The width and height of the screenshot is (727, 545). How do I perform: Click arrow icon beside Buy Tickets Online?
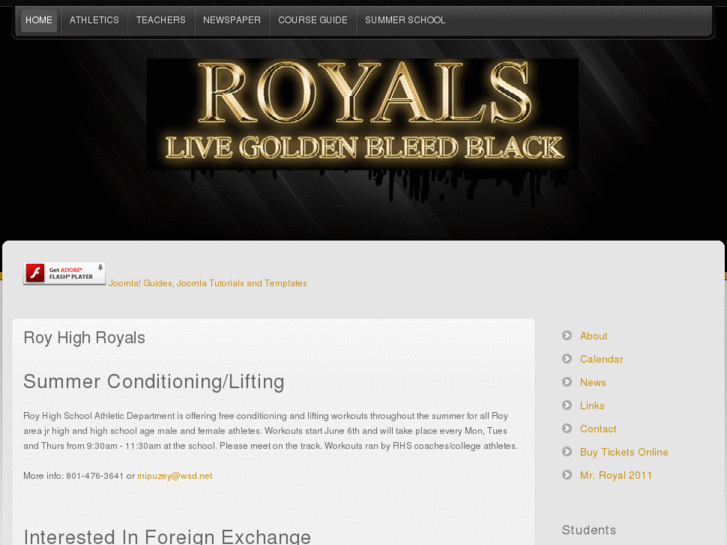click(567, 451)
